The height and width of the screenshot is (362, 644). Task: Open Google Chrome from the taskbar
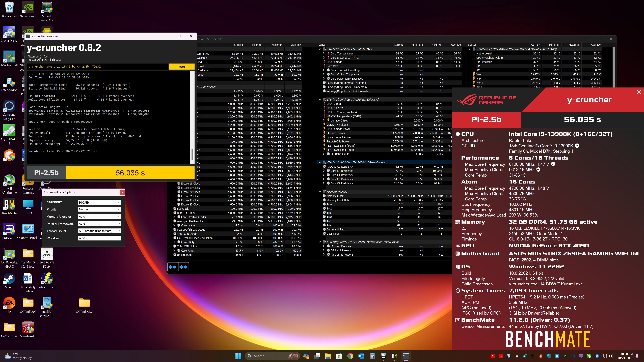pos(350,356)
